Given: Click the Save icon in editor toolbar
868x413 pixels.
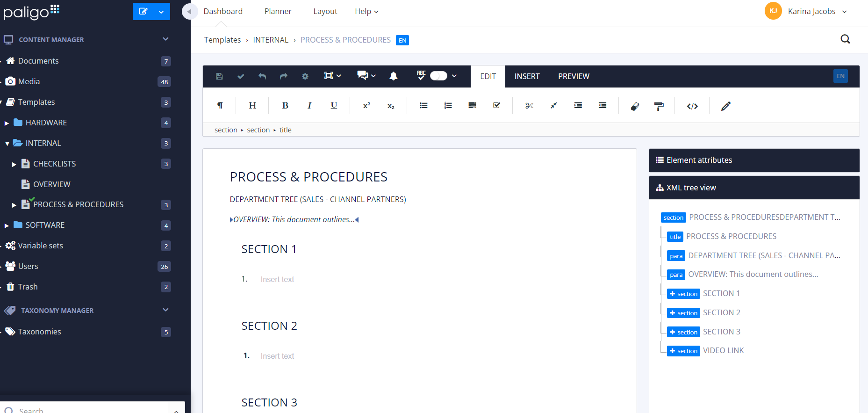Looking at the screenshot, I should (219, 76).
